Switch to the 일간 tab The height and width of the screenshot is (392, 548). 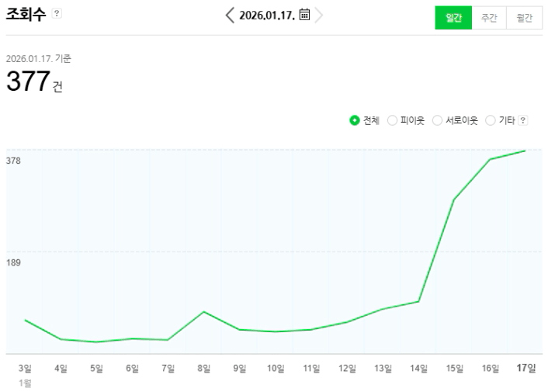(453, 18)
